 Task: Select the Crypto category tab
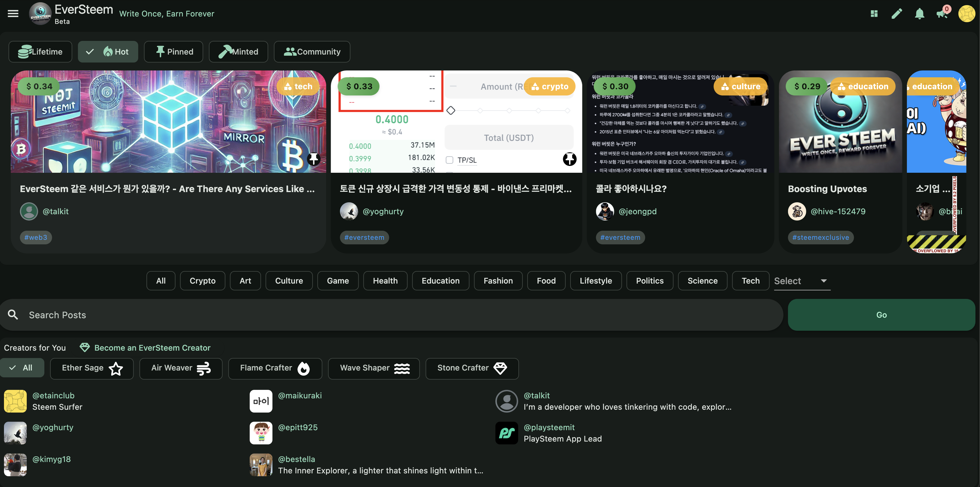[202, 280]
